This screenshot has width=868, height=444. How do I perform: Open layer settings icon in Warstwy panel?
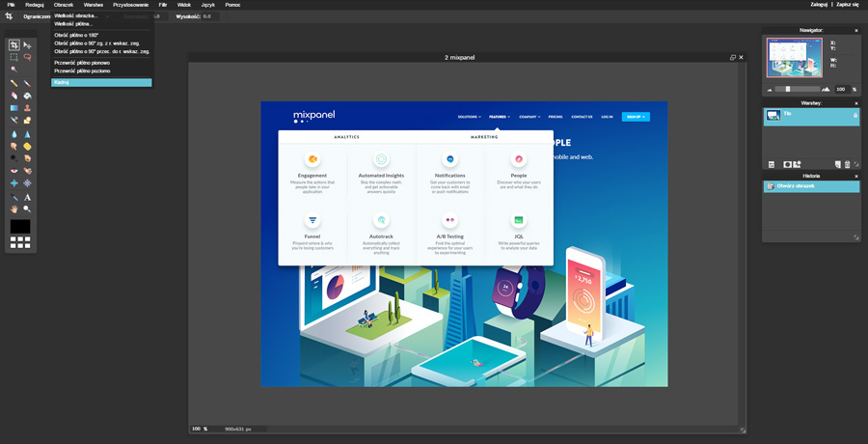point(772,164)
